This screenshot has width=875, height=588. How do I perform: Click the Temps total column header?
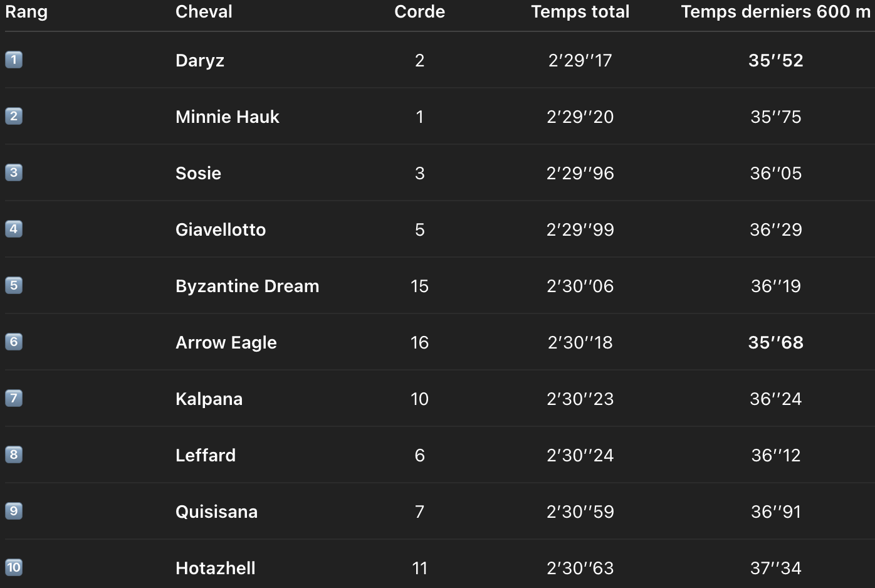point(580,12)
